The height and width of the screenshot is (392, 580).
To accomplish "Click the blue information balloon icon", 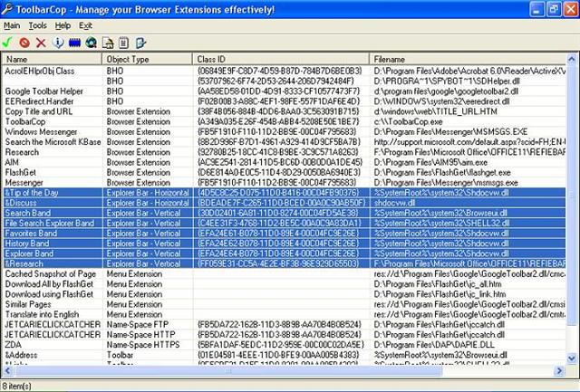I will (x=58, y=43).
